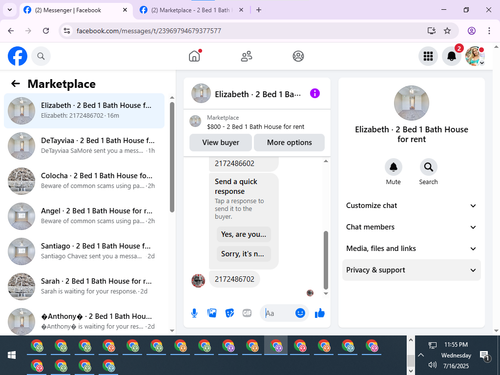Open the notifications bell icon

pos(452,56)
